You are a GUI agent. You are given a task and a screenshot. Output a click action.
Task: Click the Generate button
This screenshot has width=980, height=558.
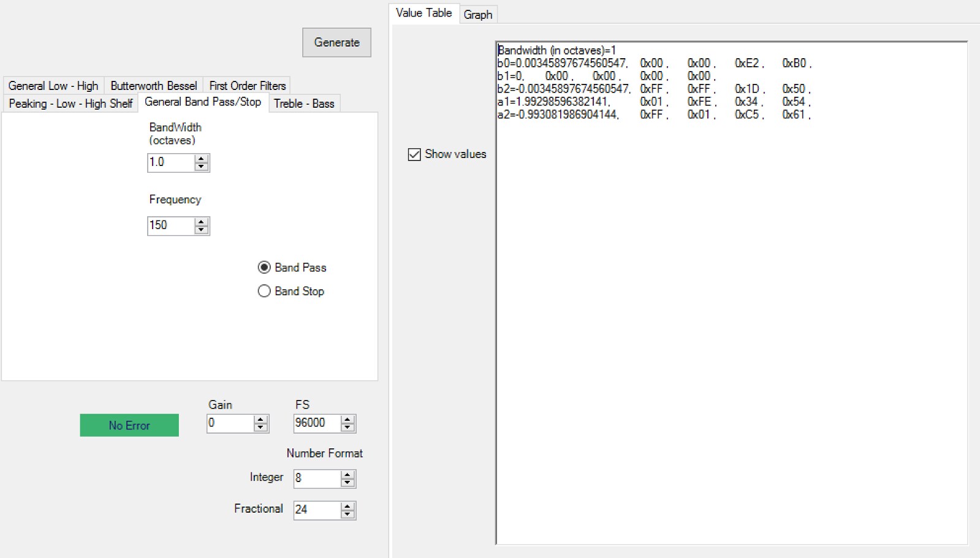[336, 42]
